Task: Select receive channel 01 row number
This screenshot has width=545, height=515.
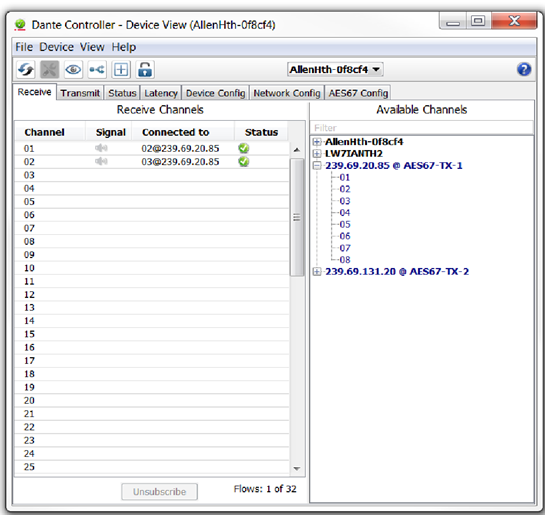Action: [x=29, y=149]
